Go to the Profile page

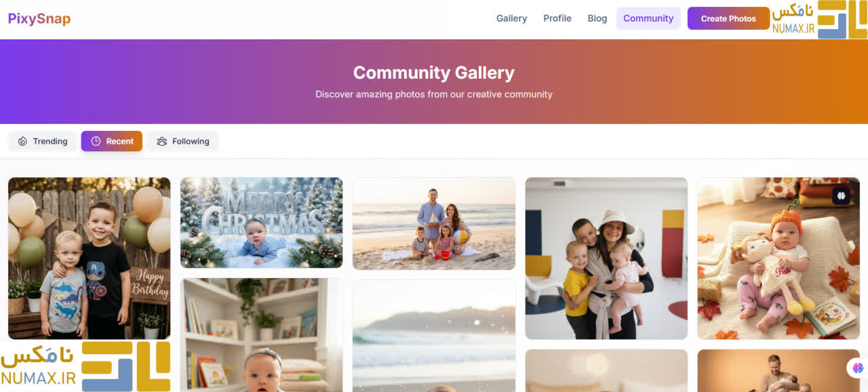click(557, 18)
